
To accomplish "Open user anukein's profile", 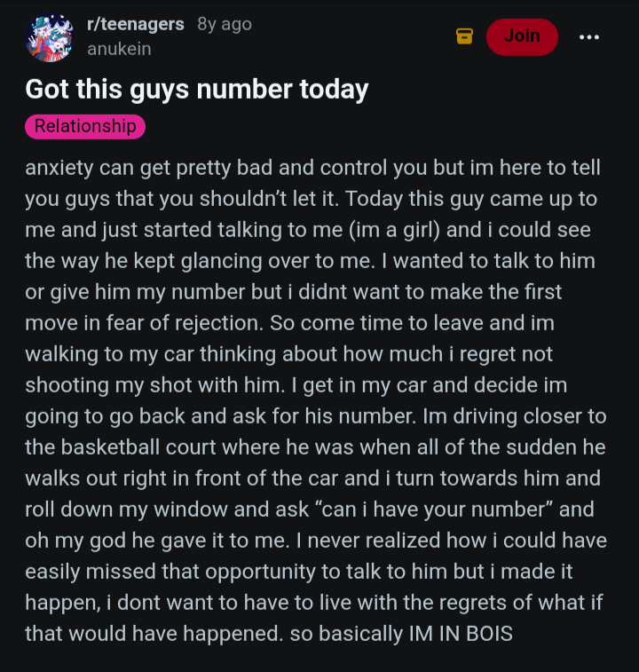I will 119,49.
